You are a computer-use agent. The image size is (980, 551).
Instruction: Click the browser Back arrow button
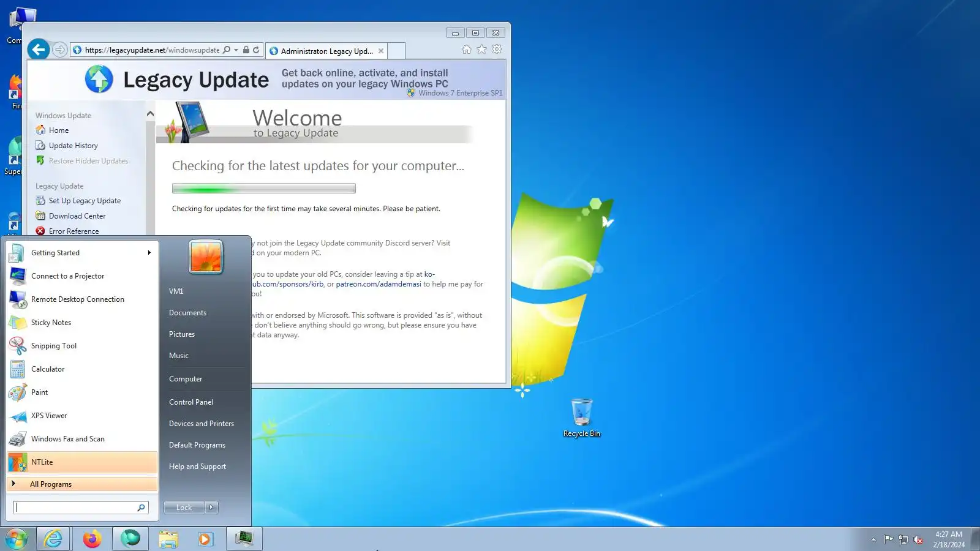coord(39,49)
